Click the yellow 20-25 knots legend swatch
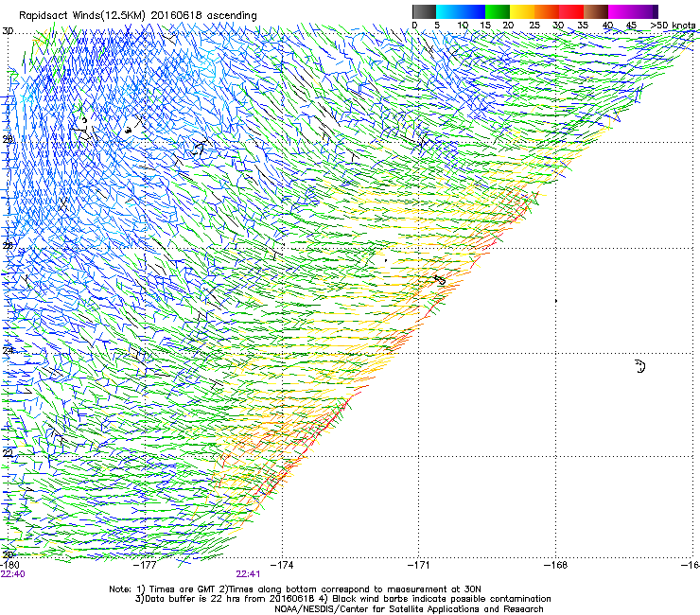 tap(522, 11)
